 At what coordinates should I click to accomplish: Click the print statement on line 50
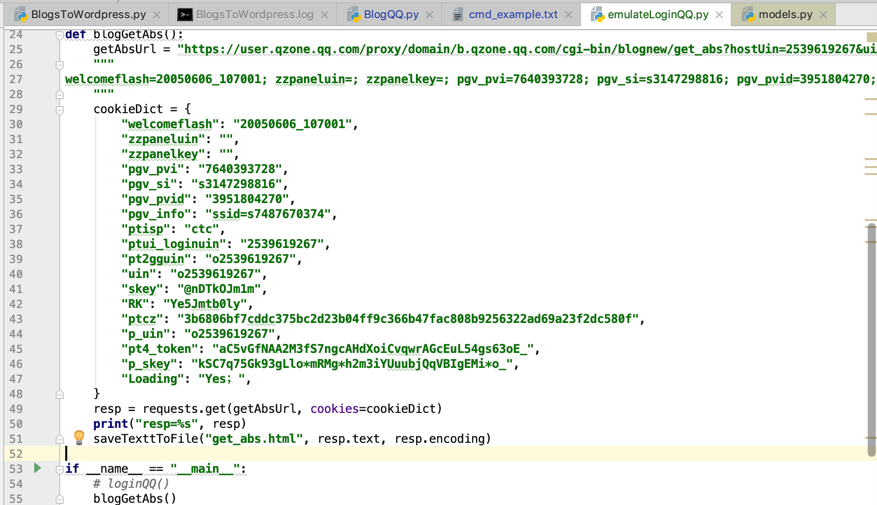[170, 424]
